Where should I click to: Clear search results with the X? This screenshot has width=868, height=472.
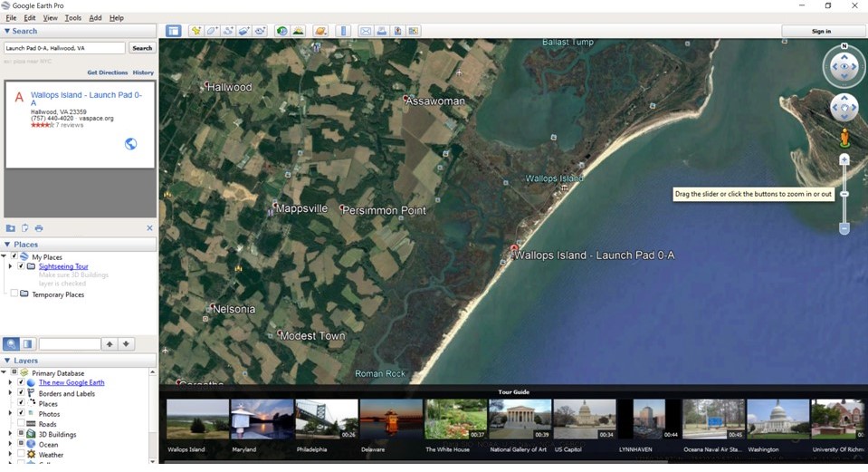[149, 227]
